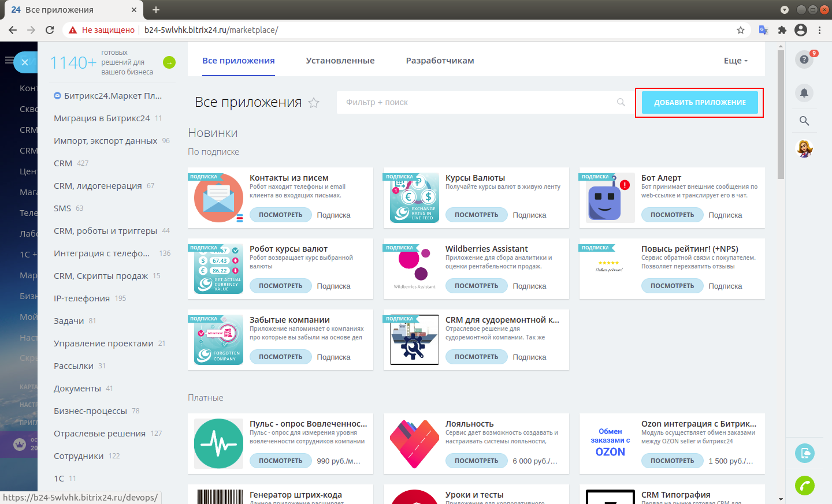The height and width of the screenshot is (504, 832).
Task: Open Битрикс24.Маркет Плюс category
Action: pyautogui.click(x=112, y=96)
